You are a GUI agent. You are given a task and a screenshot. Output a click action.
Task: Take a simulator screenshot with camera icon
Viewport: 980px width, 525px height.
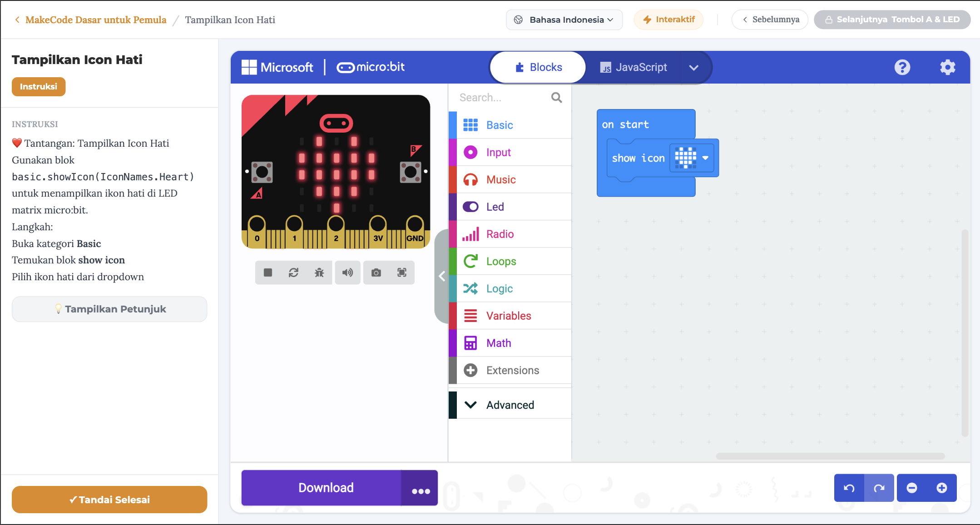point(376,272)
